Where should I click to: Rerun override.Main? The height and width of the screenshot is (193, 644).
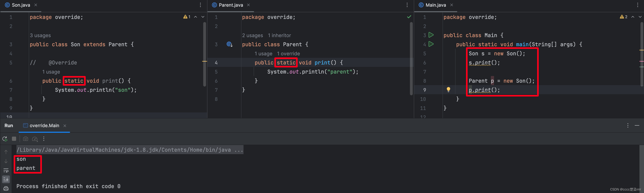coord(5,139)
